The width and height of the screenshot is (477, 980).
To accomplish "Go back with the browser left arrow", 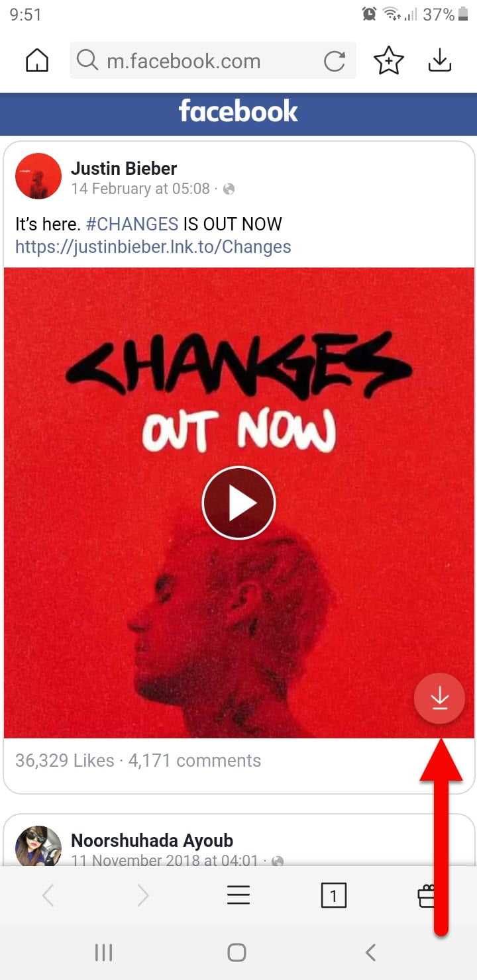I will coord(48,896).
